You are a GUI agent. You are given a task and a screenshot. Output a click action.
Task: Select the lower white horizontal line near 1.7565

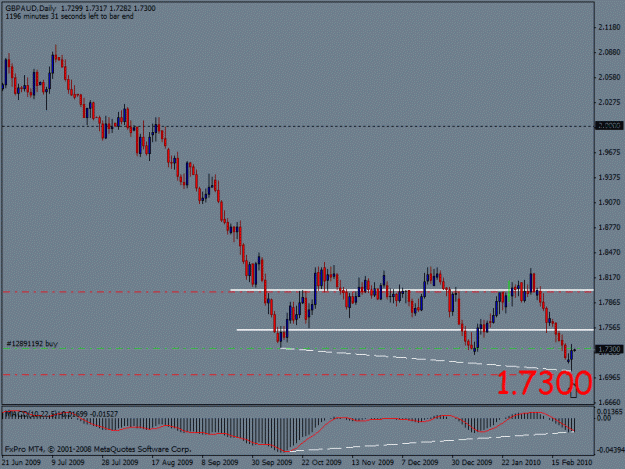click(x=415, y=330)
